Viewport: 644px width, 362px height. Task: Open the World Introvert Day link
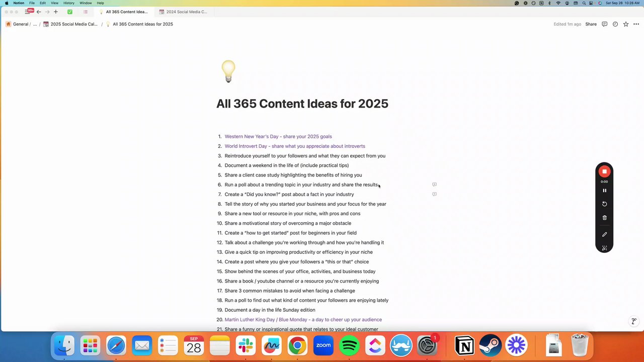[x=295, y=146]
